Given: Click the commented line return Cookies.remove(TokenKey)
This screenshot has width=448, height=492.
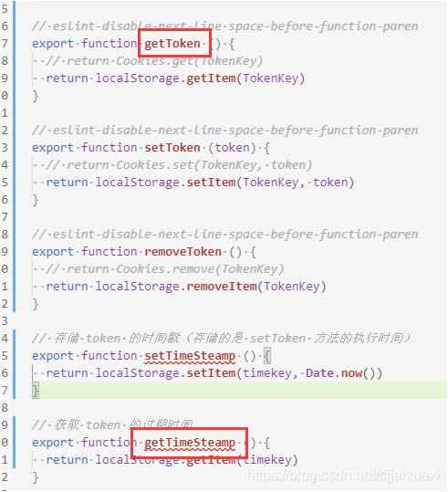Looking at the screenshot, I should (165, 269).
